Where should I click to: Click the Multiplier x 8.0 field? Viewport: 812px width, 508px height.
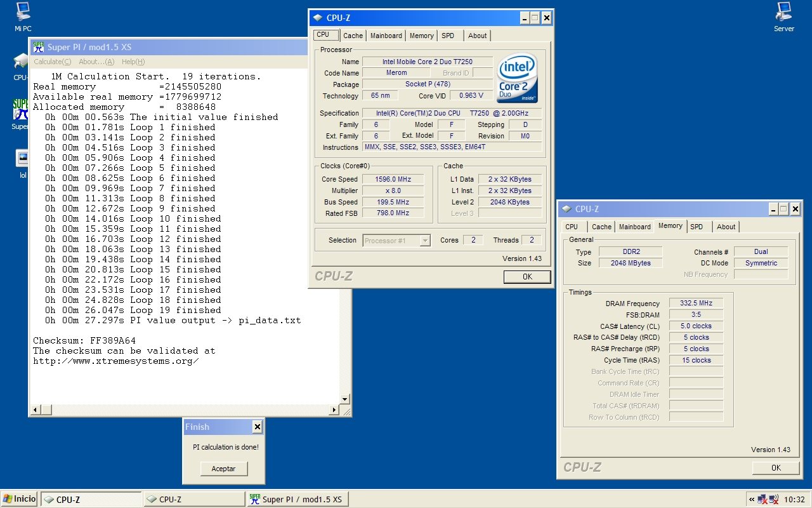(x=393, y=190)
